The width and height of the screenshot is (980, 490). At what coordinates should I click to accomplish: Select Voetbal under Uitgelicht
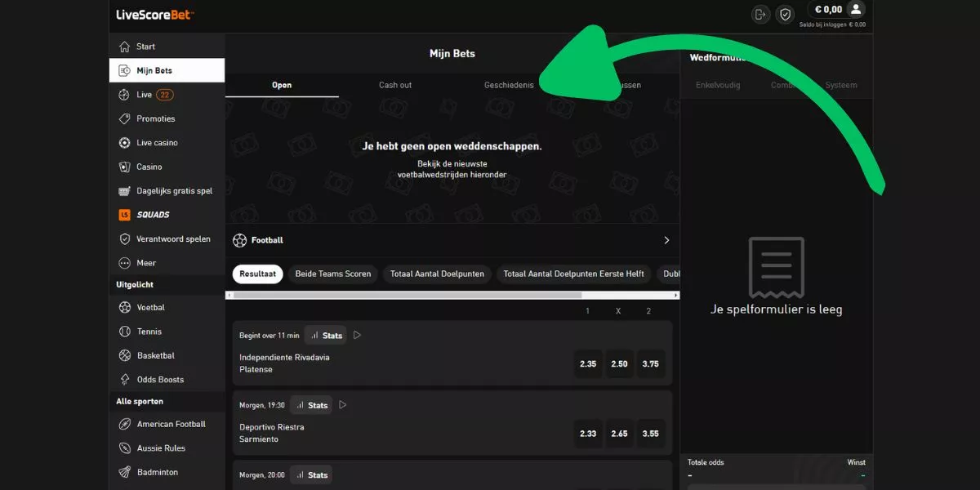[167, 308]
